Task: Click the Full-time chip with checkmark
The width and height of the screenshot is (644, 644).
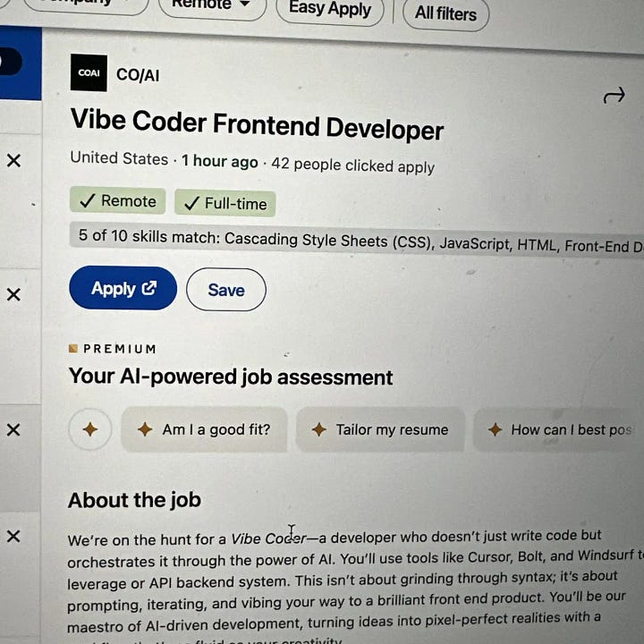Action: point(225,204)
